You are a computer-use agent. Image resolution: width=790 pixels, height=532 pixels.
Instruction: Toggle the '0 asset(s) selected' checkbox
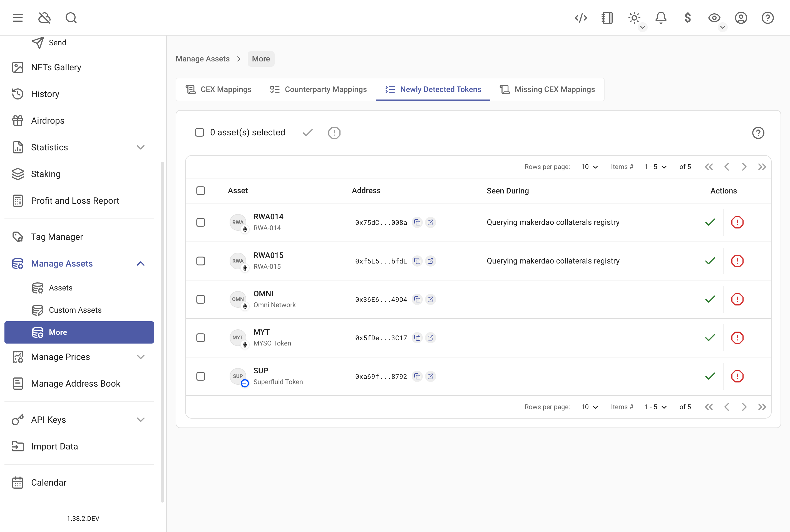click(200, 132)
